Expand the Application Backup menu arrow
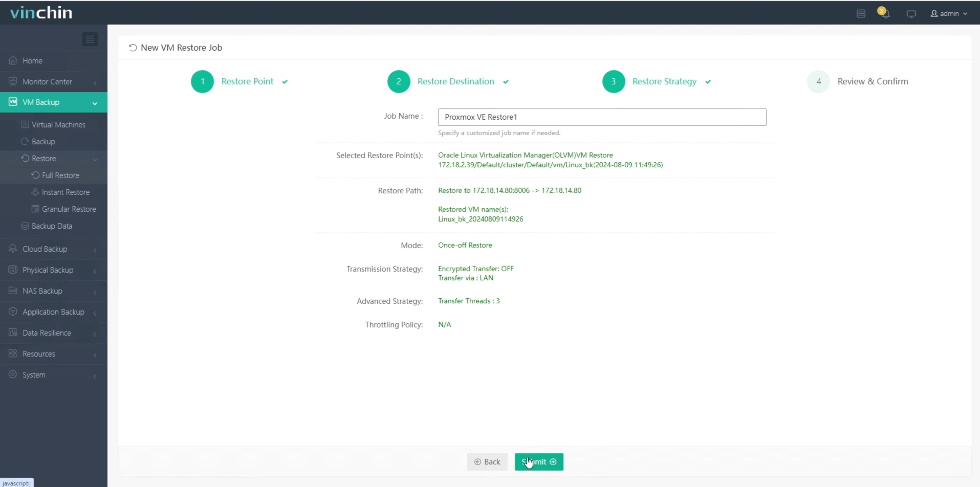This screenshot has width=980, height=487. point(95,313)
